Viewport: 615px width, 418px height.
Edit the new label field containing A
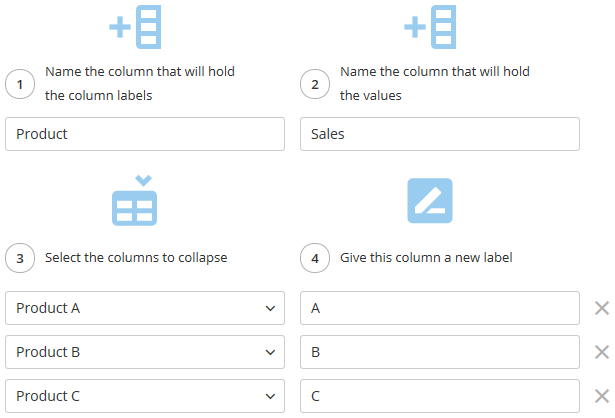tap(440, 308)
